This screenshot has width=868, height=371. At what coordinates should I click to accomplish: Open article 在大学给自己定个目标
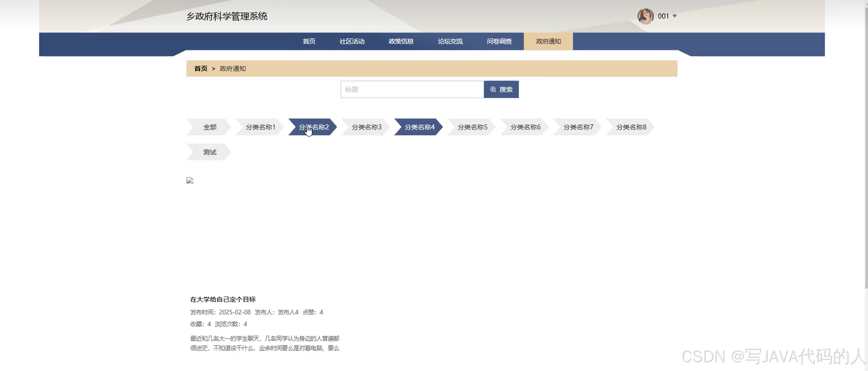pos(223,299)
